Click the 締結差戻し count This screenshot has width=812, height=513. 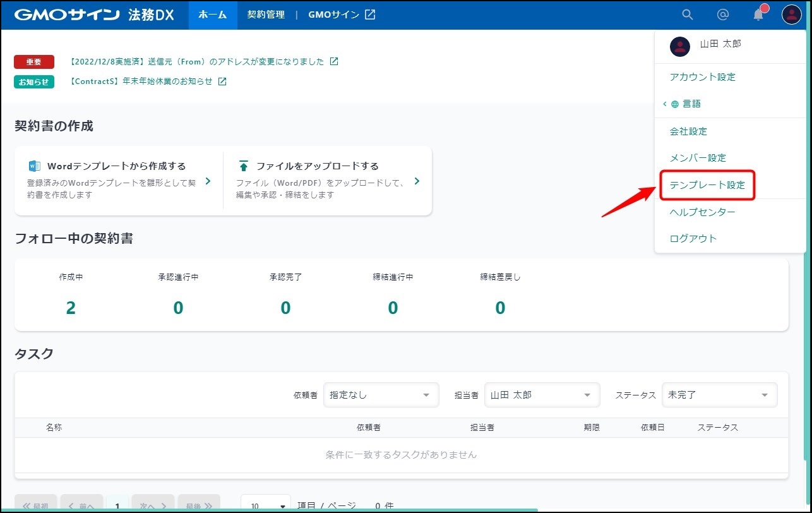point(500,308)
